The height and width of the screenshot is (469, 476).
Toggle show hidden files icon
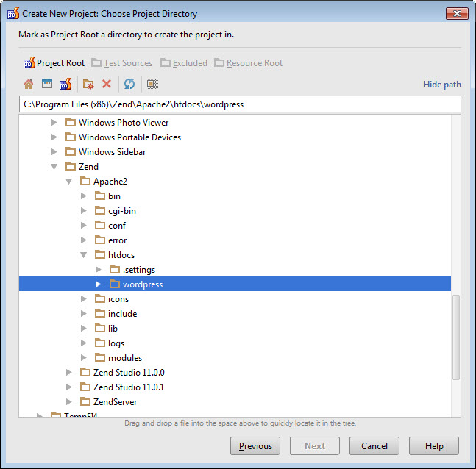pos(152,85)
